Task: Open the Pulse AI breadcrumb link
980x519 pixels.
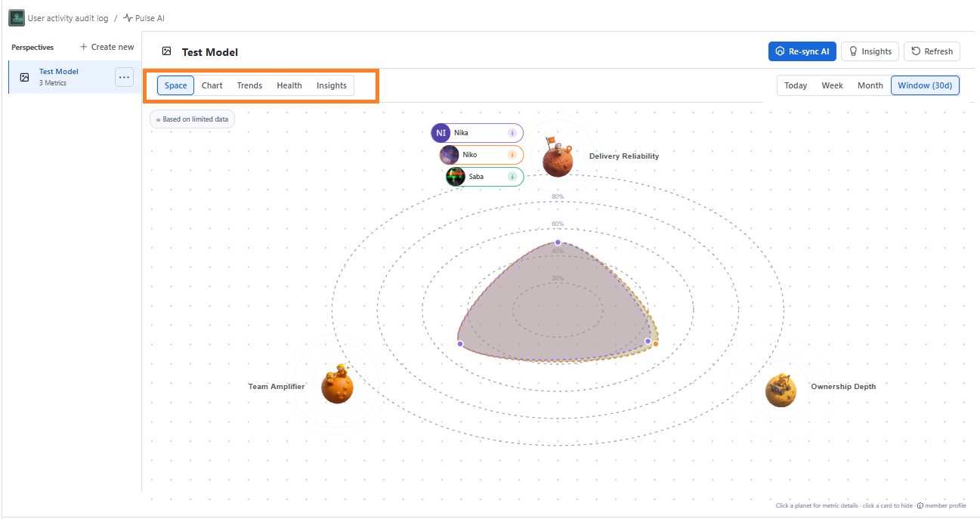Action: coord(144,18)
